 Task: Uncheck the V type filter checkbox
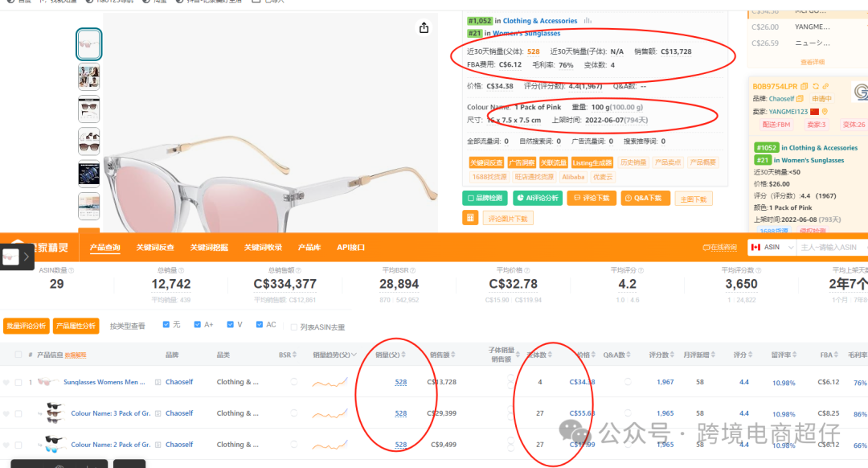tap(231, 325)
